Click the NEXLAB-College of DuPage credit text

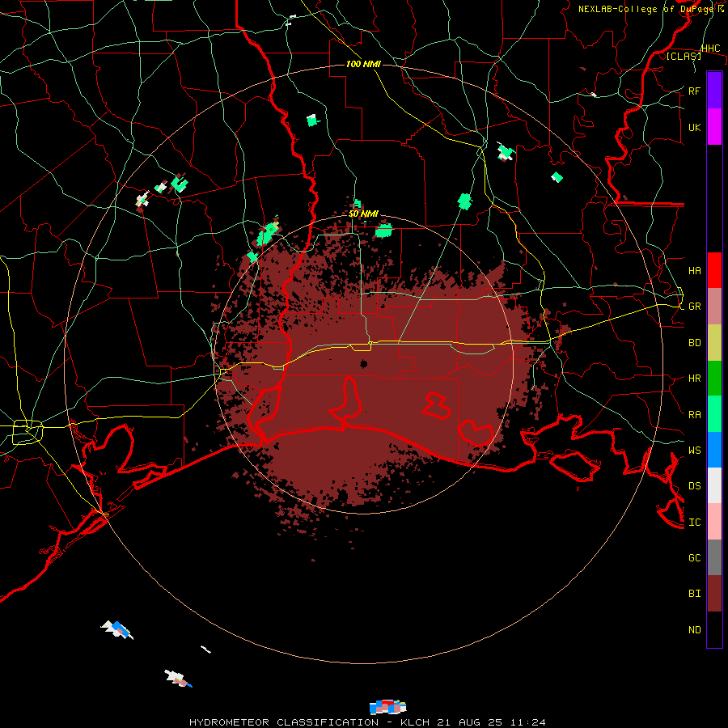click(x=648, y=9)
